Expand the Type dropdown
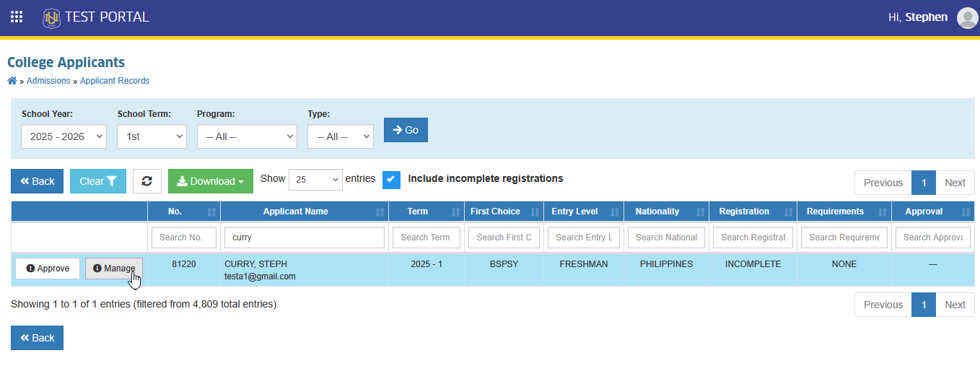 341,136
